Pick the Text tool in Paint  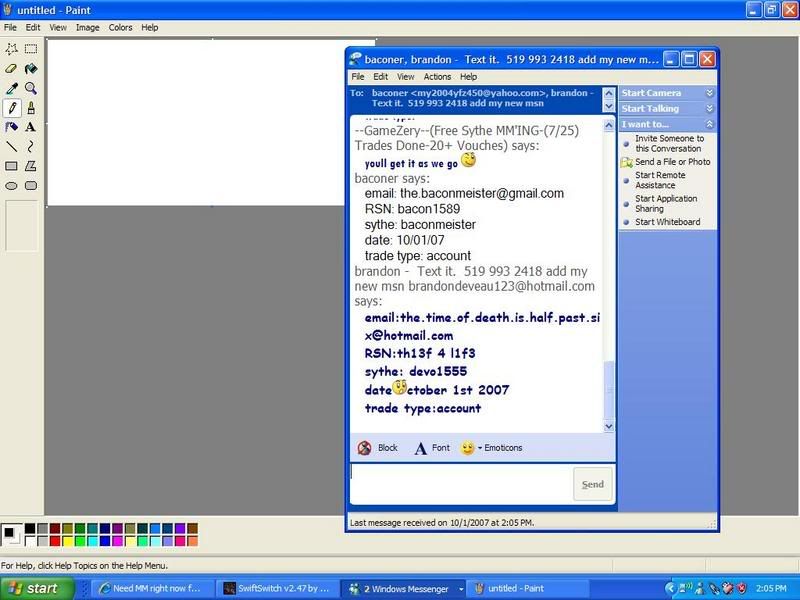(x=31, y=127)
